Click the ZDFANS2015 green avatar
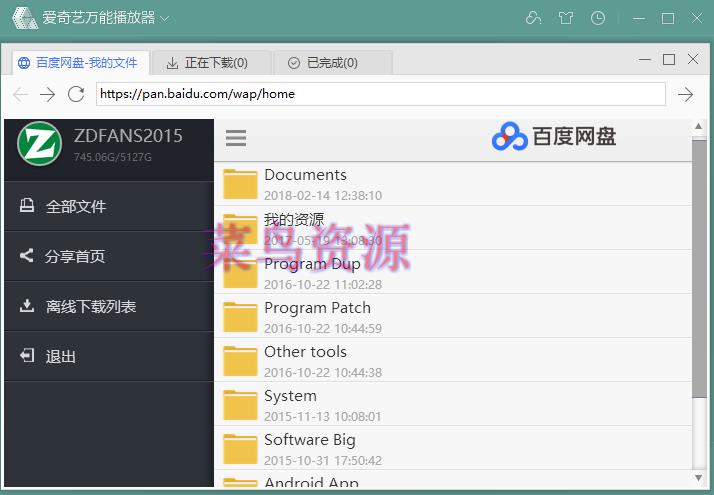 click(40, 143)
